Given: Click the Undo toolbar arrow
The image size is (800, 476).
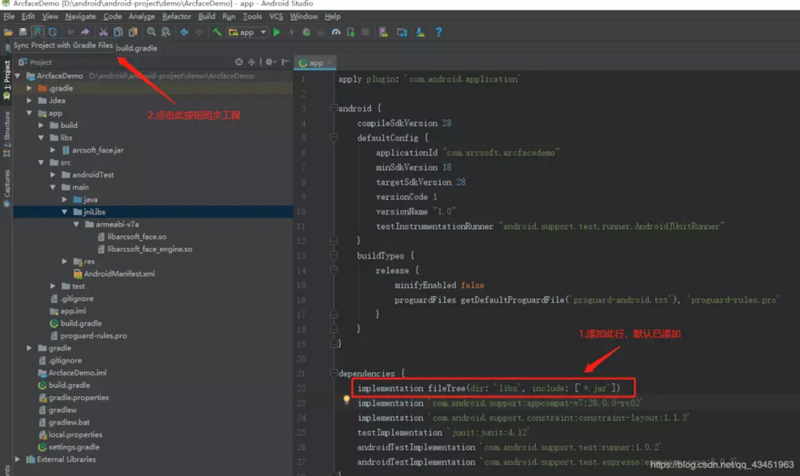Looking at the screenshot, I should click(x=70, y=32).
